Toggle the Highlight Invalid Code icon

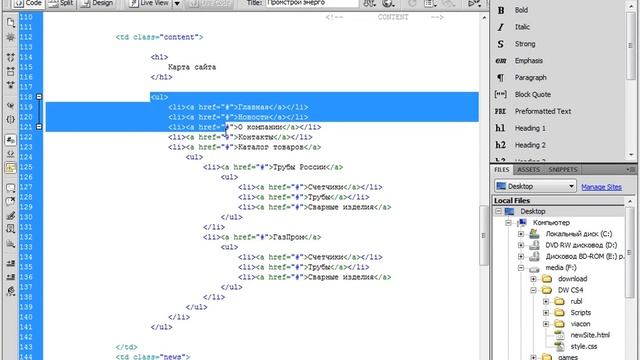pos(11,153)
